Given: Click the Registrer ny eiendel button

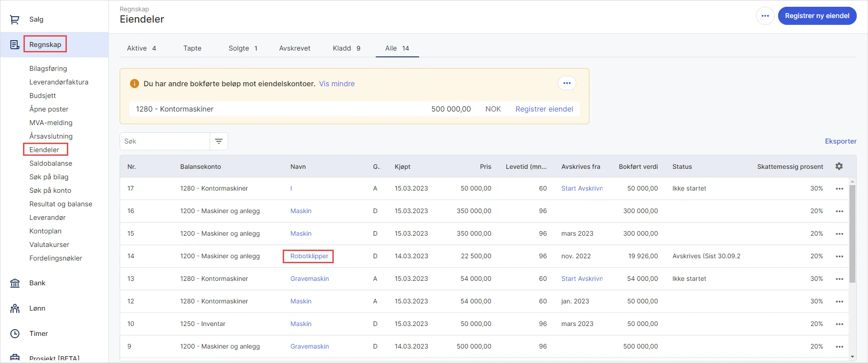Looking at the screenshot, I should coord(817,16).
